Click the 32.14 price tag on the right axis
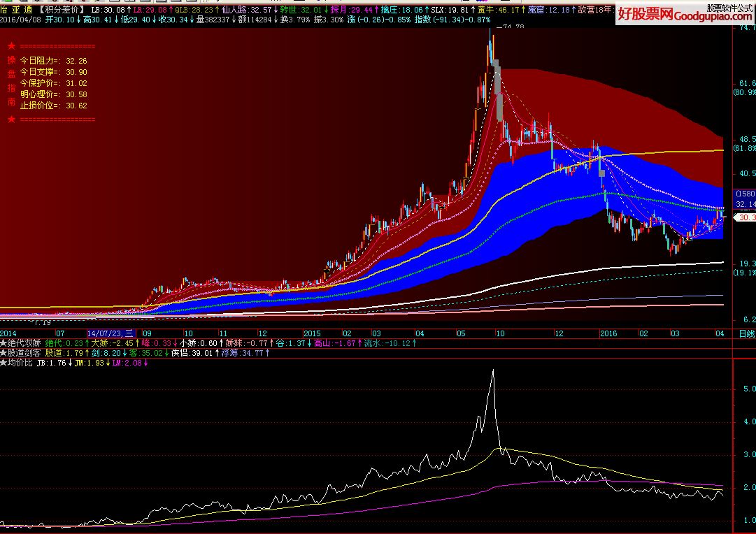The height and width of the screenshot is (534, 756). 746,204
